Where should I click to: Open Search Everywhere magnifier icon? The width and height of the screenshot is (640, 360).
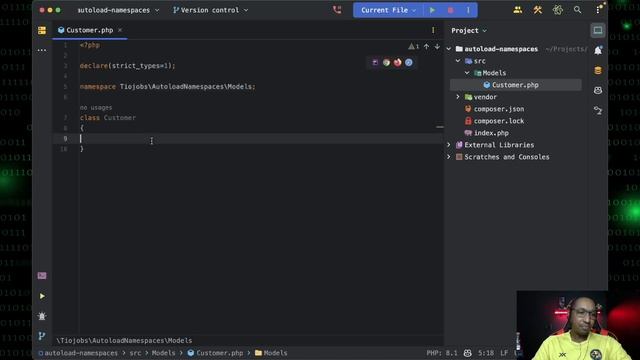pos(578,10)
